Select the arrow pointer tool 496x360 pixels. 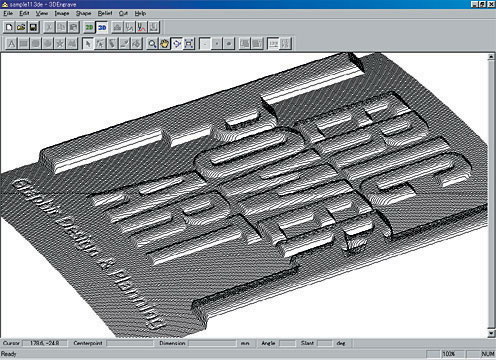[88, 44]
